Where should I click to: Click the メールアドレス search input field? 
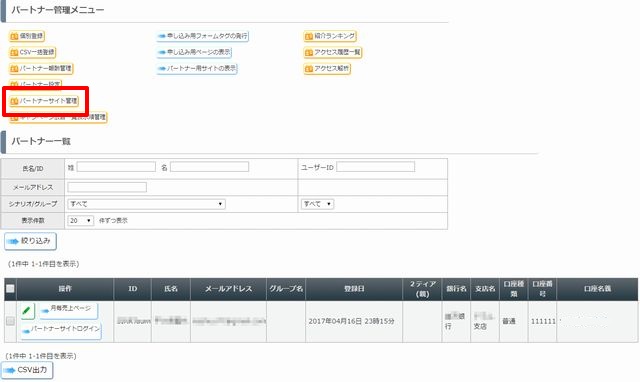coord(107,187)
